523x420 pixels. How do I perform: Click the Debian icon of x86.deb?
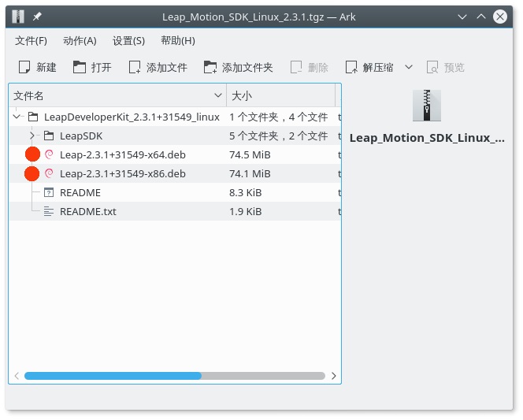point(49,173)
